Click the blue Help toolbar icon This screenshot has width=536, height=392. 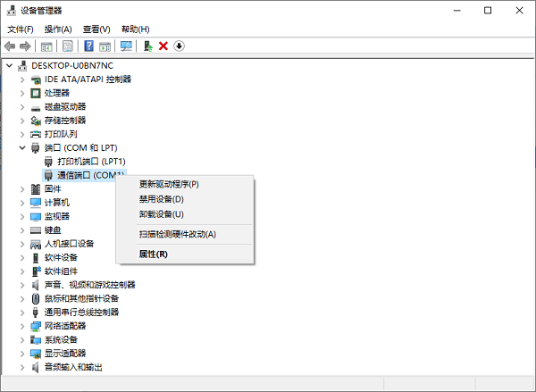tap(89, 46)
